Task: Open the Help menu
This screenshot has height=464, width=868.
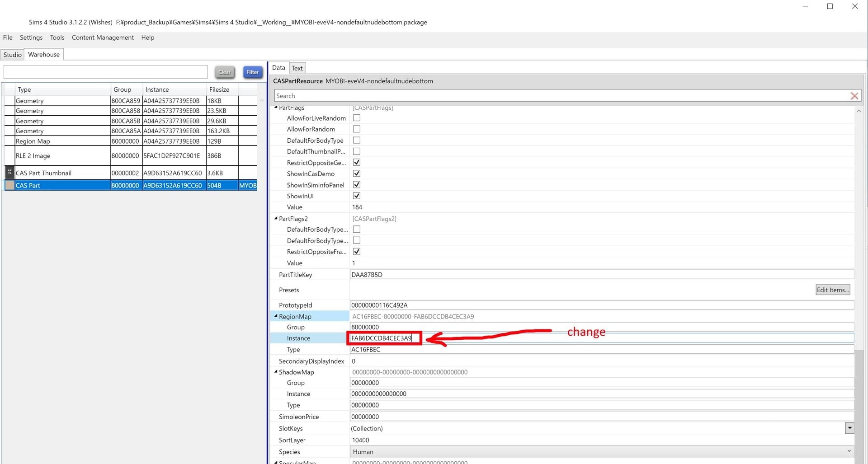Action: click(x=148, y=37)
